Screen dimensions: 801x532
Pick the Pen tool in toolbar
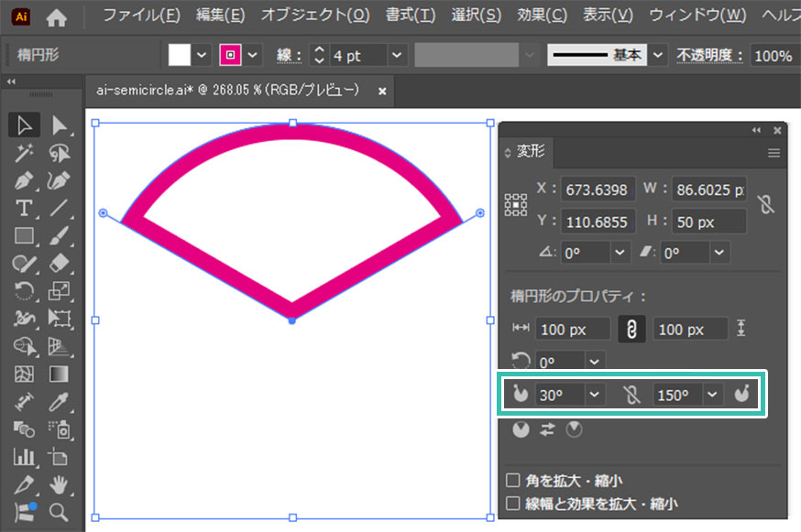pos(25,181)
